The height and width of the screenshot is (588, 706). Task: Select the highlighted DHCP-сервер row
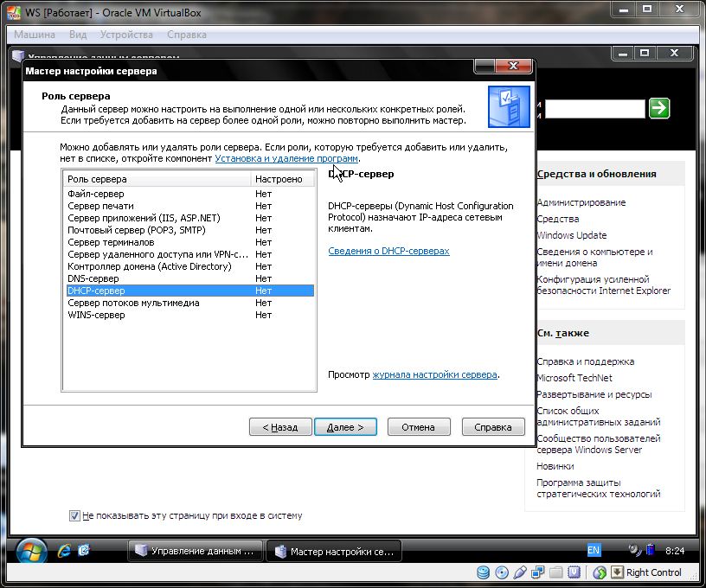[189, 291]
